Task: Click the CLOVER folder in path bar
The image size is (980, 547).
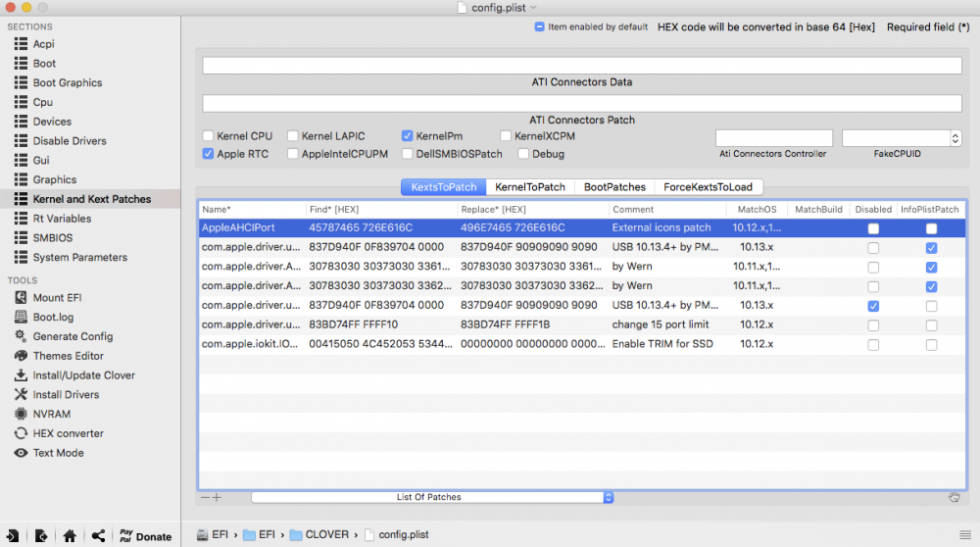Action: tap(318, 535)
